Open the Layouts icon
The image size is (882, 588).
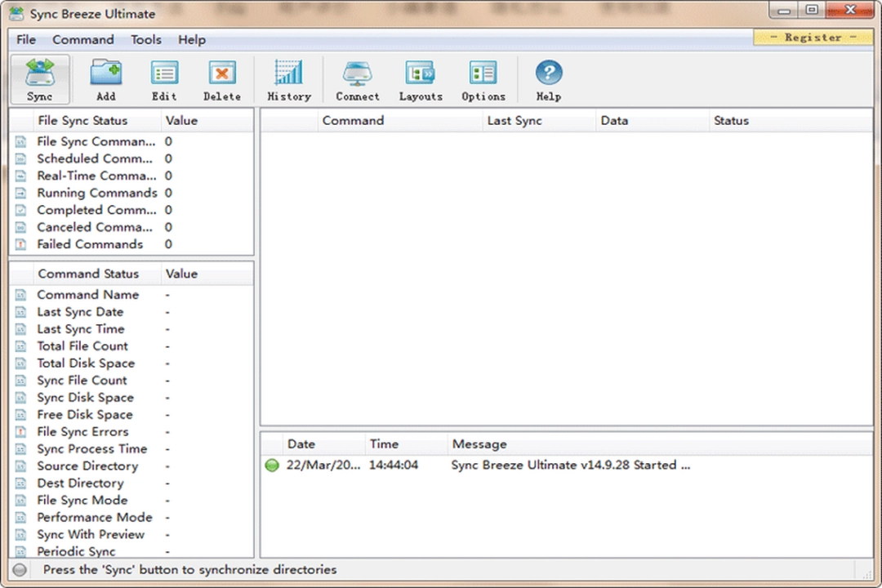(x=420, y=78)
